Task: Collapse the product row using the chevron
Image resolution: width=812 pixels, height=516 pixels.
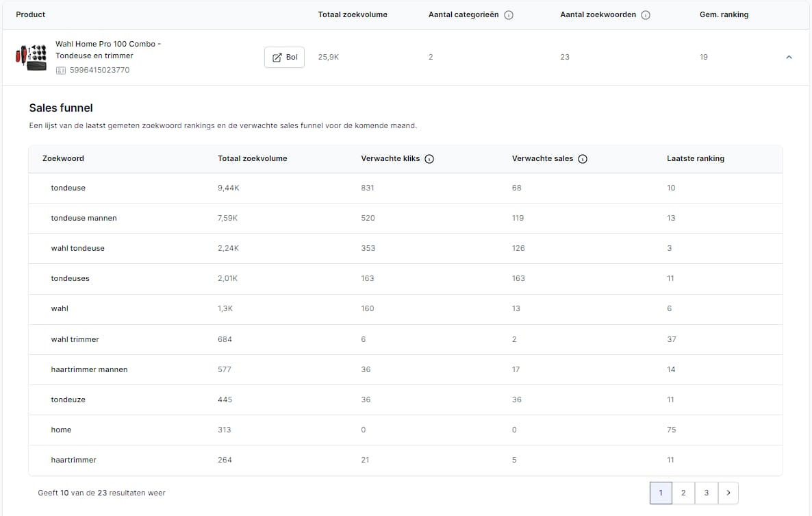Action: (789, 58)
